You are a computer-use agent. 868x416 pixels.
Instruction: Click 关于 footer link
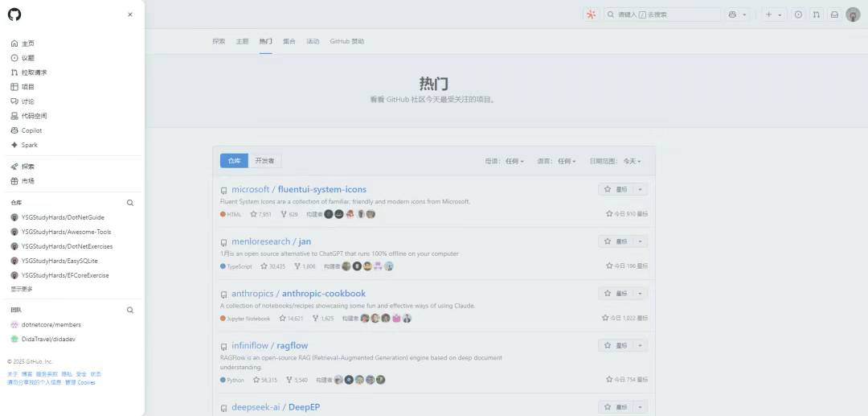12,374
